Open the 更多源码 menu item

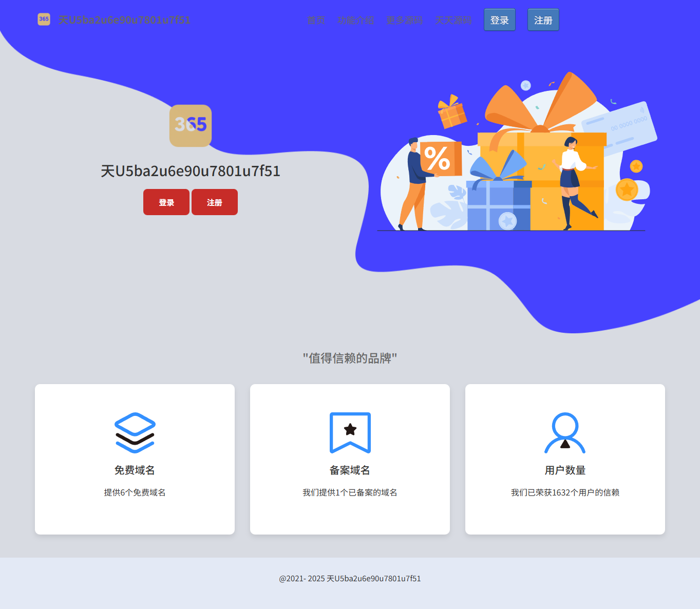tap(405, 20)
